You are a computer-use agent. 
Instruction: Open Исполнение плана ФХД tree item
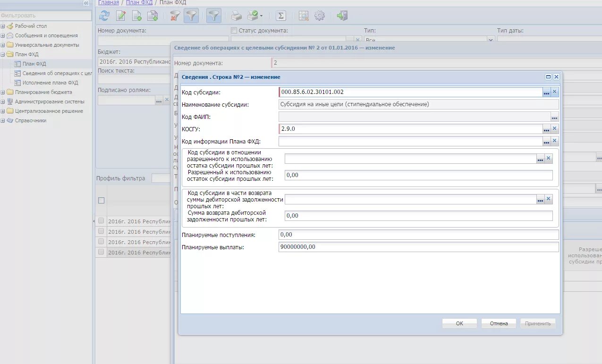tap(50, 83)
